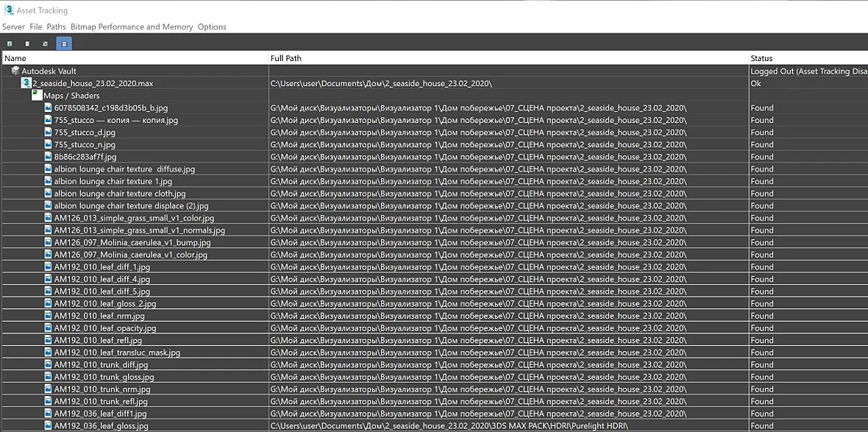Click the C:\Users path of the .max file
This screenshot has width=868, height=432.
pyautogui.click(x=381, y=83)
